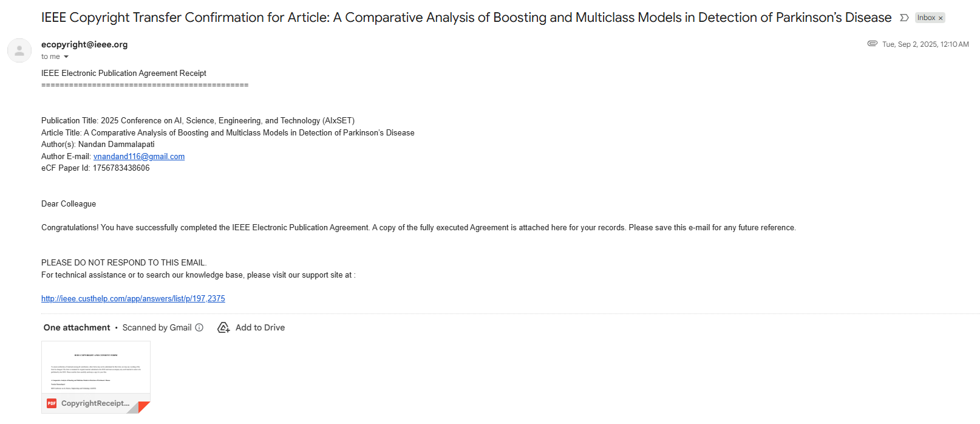
Task: Click the red PDF file type icon
Action: (x=52, y=403)
